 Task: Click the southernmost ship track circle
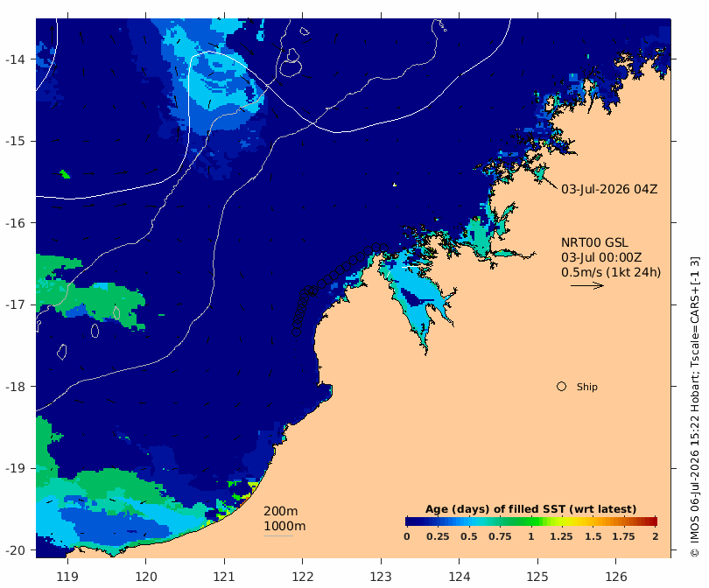click(296, 332)
